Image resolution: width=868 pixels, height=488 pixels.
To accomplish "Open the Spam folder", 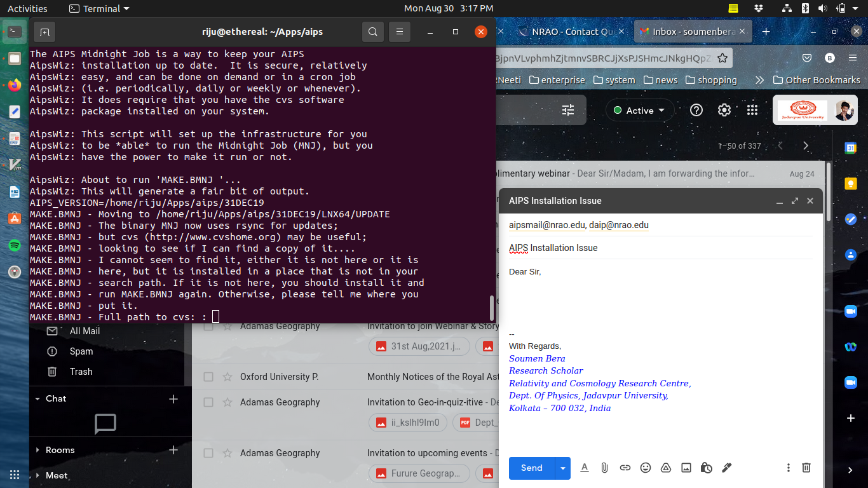I will [x=81, y=351].
